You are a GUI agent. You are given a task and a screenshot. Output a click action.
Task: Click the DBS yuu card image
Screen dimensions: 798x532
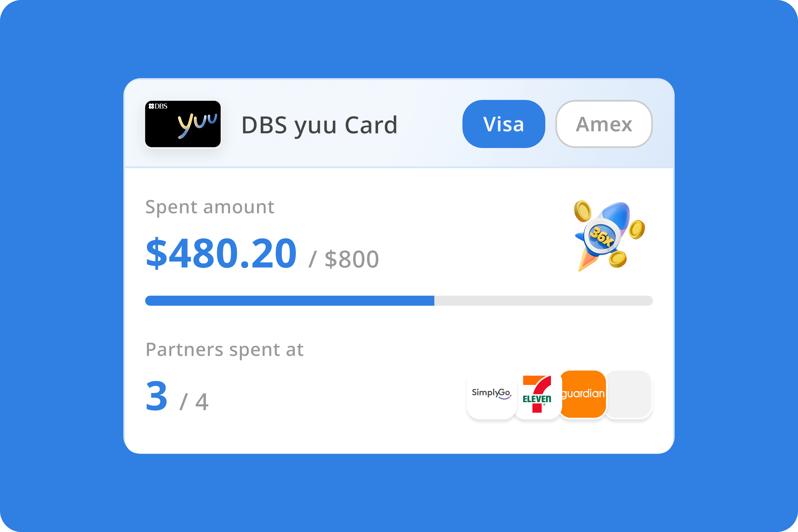pyautogui.click(x=183, y=124)
